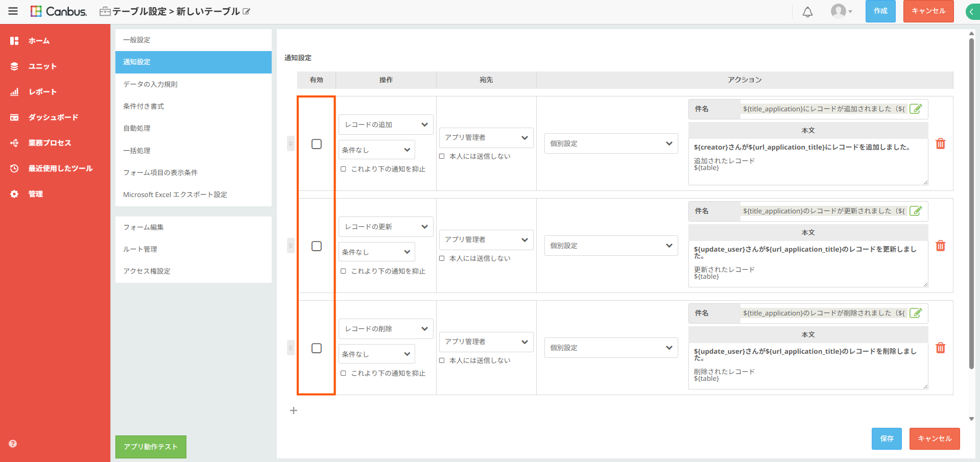
Task: Check do not send to self, deleted row
Action: click(442, 360)
